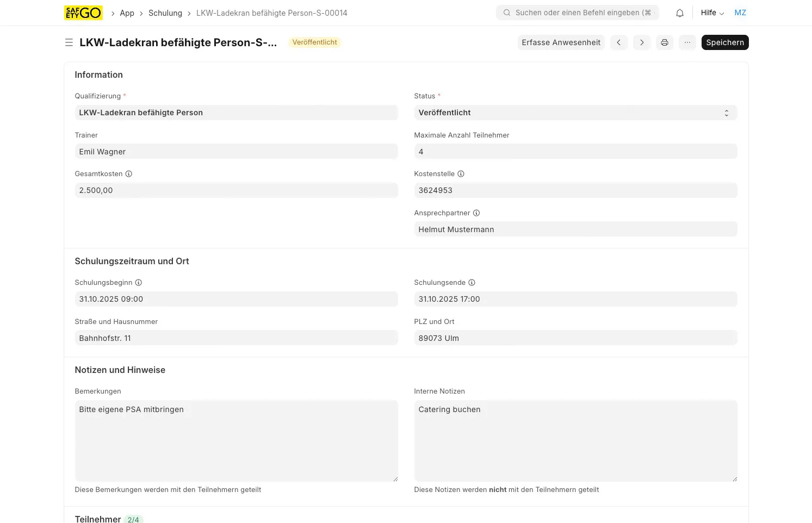Navigate to the Schulung breadcrumb

pos(165,13)
